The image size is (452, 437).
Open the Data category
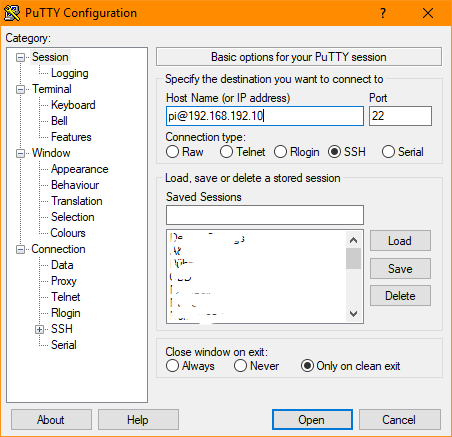point(62,265)
